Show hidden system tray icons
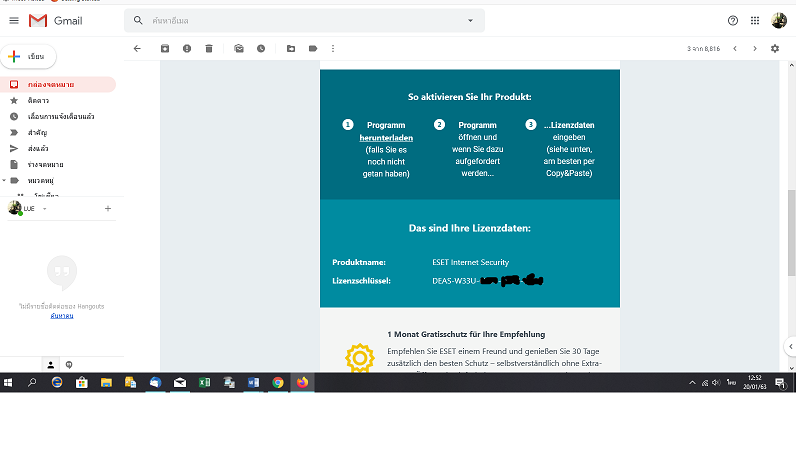 pos(692,383)
